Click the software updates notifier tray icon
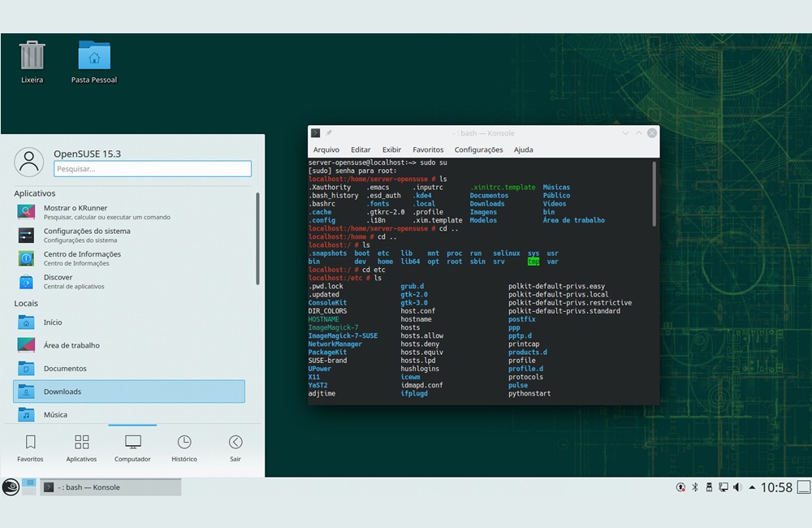This screenshot has height=528, width=812. 680,487
